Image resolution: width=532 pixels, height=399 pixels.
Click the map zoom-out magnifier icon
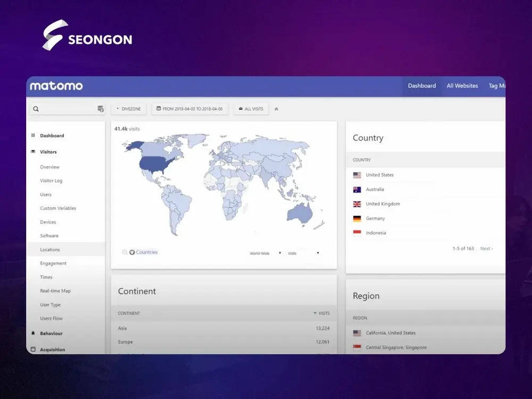click(124, 252)
